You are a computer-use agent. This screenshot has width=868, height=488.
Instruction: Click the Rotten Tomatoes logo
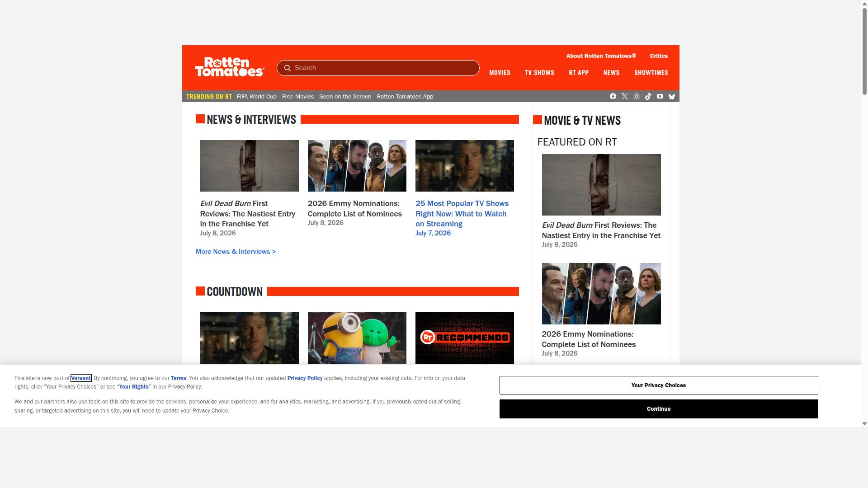pos(230,67)
